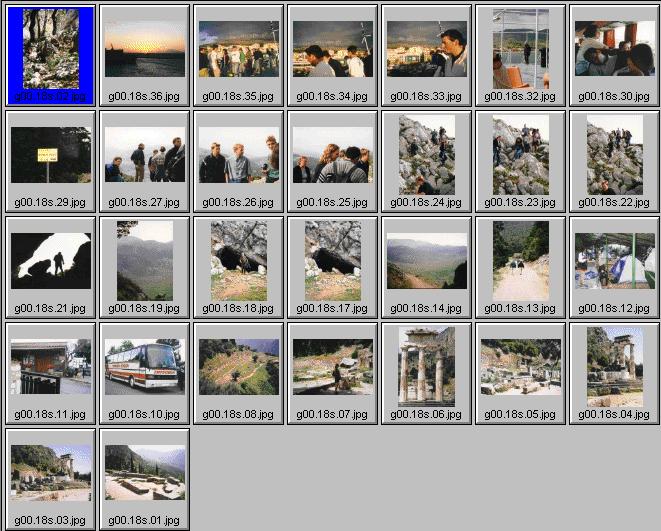Viewport: 661px width, 531px height.
Task: Click valley landscape thumbnail g00.18s.14.jpg
Action: 427,261
